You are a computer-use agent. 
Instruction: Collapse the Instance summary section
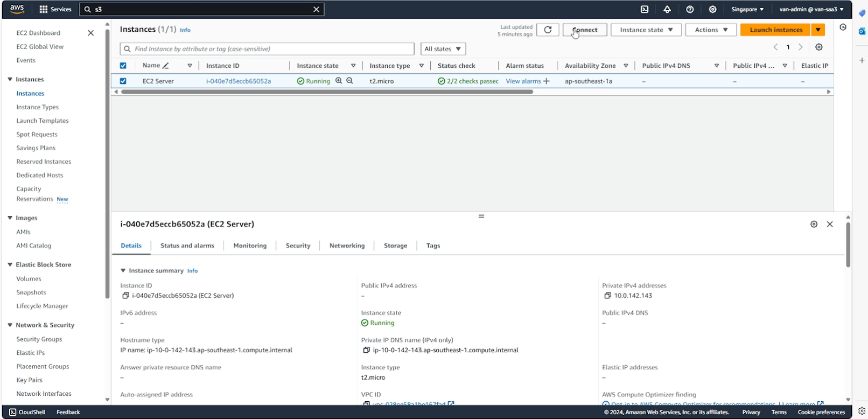pos(123,270)
